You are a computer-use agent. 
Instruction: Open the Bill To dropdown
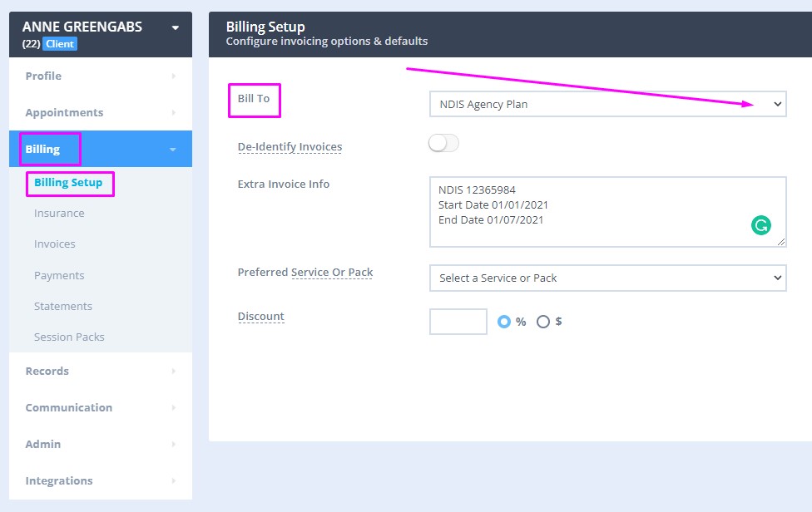click(x=607, y=104)
